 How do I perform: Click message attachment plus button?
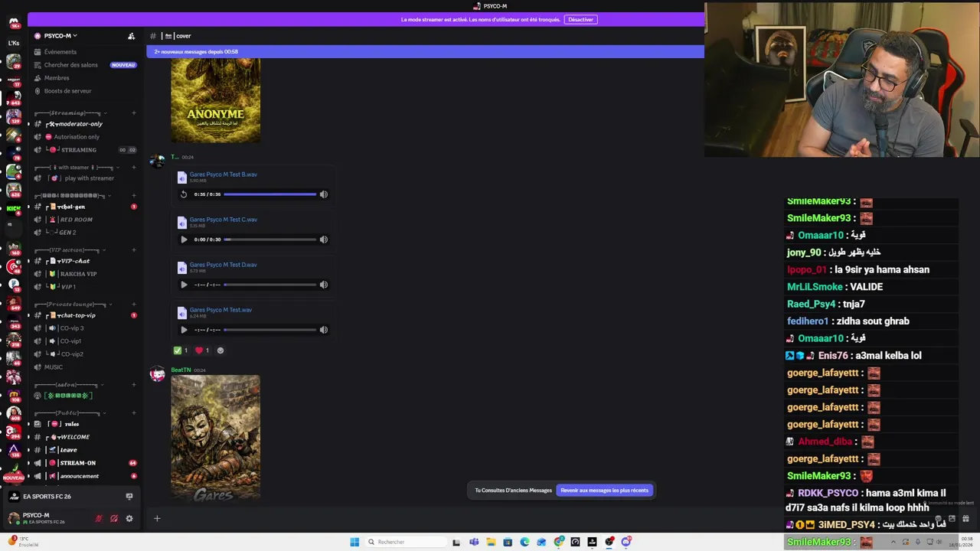tap(157, 519)
